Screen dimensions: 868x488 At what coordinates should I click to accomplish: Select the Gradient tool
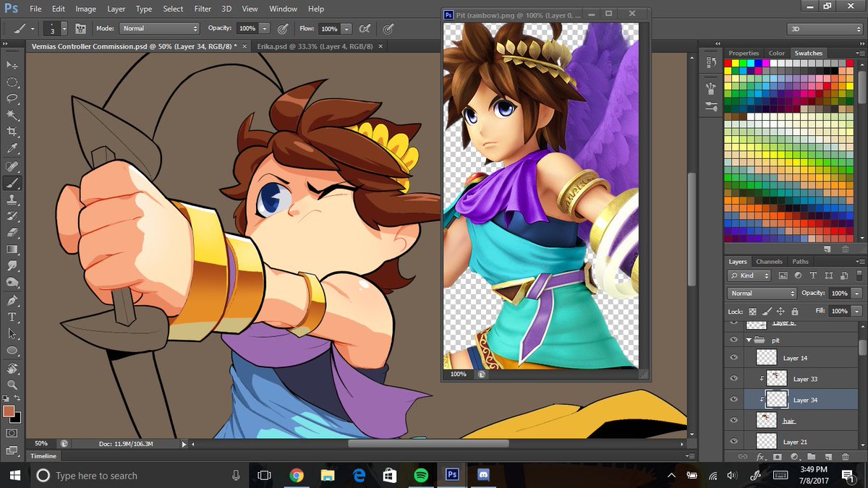12,249
